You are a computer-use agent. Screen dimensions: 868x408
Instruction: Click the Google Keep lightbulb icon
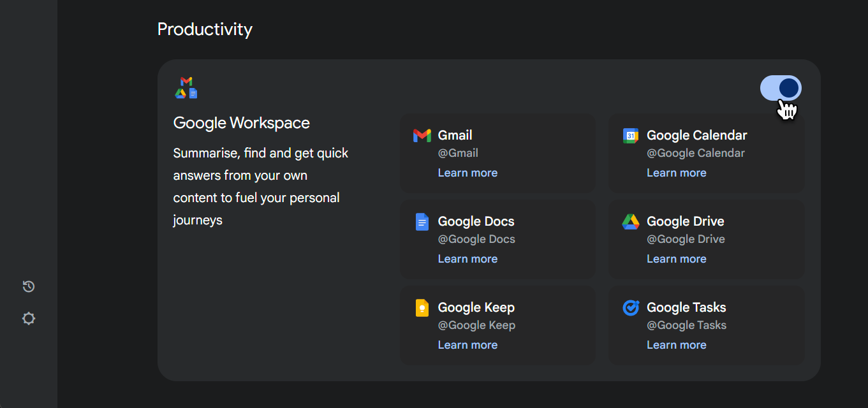(x=422, y=308)
